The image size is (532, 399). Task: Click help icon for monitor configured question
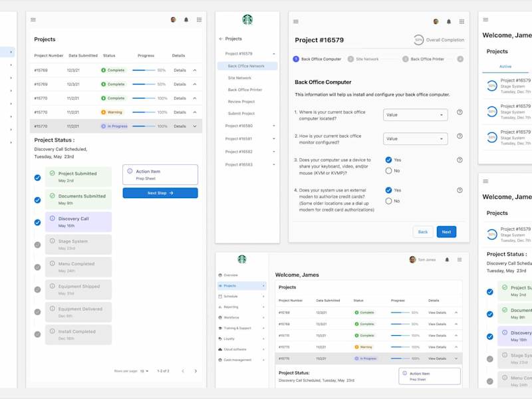click(460, 136)
